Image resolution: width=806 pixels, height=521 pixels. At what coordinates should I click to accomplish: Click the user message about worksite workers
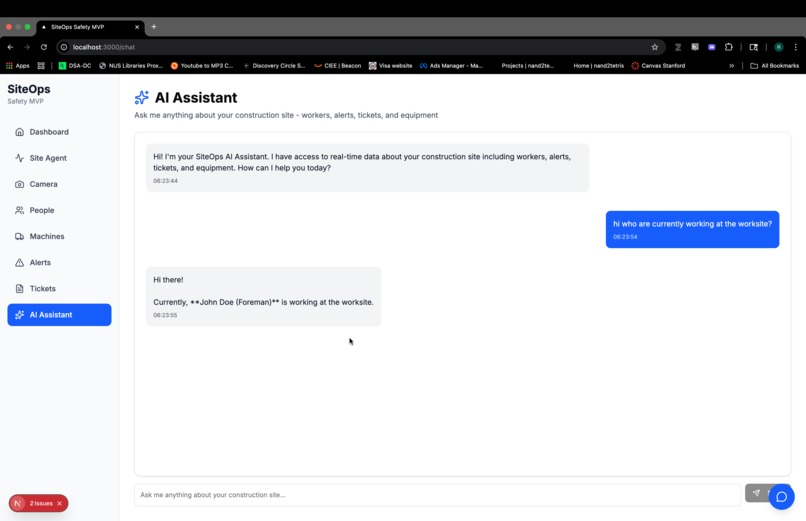point(692,229)
